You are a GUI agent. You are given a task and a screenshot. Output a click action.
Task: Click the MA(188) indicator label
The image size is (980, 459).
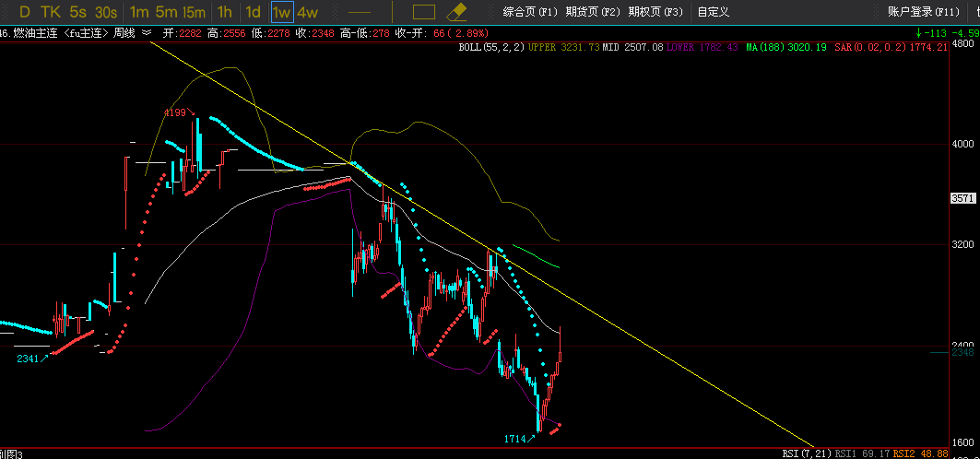click(767, 47)
